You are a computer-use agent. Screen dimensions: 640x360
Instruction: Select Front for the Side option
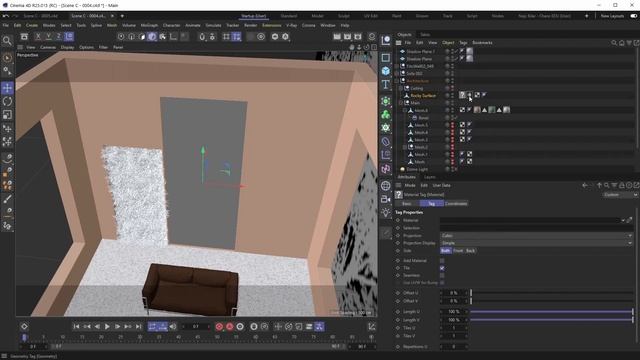pos(458,251)
